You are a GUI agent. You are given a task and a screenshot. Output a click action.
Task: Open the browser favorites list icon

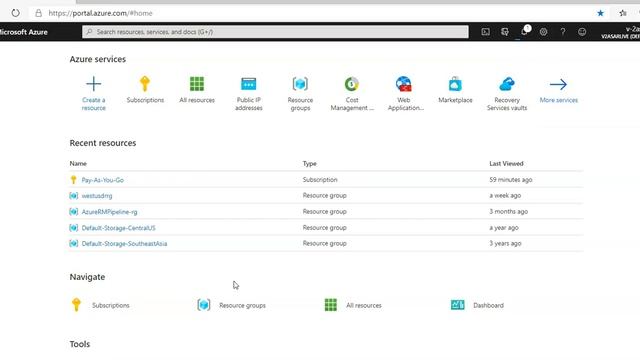tap(623, 13)
